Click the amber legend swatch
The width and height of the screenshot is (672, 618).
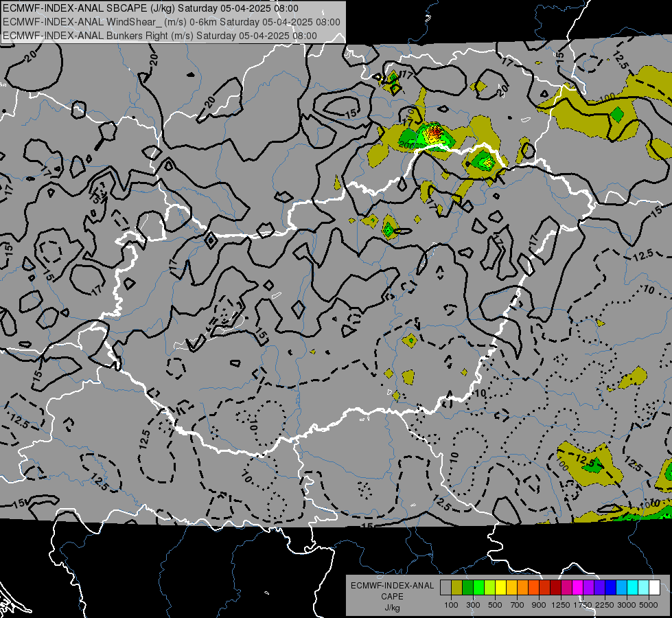point(511,588)
